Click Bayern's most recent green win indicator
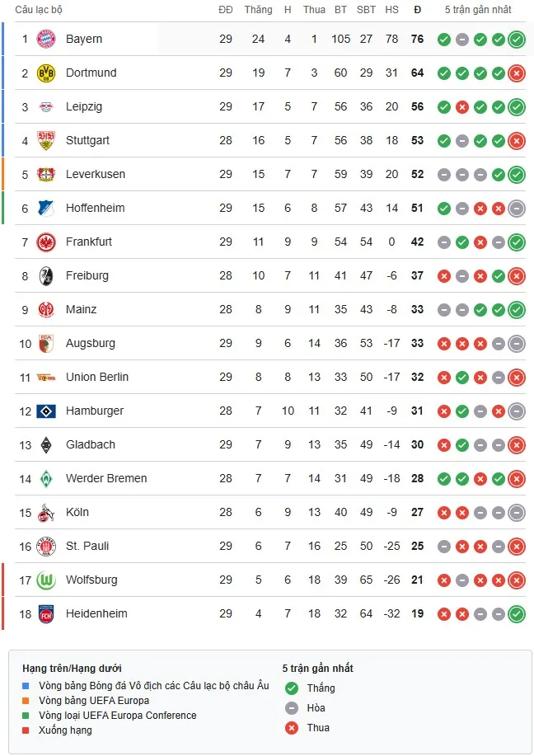Screen dimensions: 534x756 [x=516, y=39]
